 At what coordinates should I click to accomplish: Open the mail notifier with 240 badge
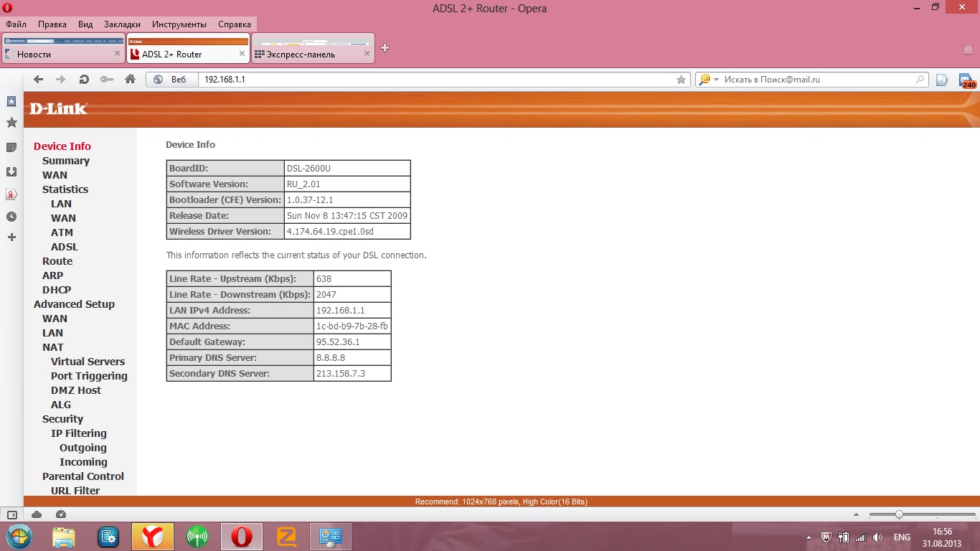click(966, 80)
